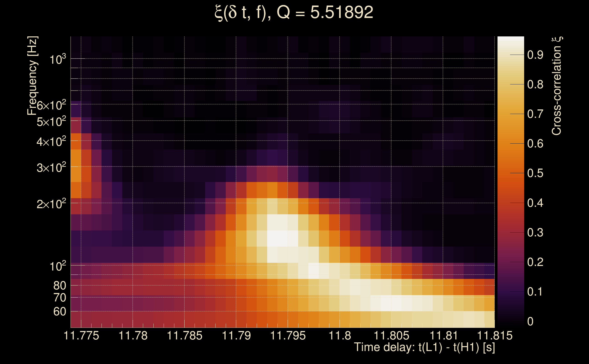Screen dimensions: 589x364
Task: Click the 0.9 colorbar tick label
Action: (535, 55)
